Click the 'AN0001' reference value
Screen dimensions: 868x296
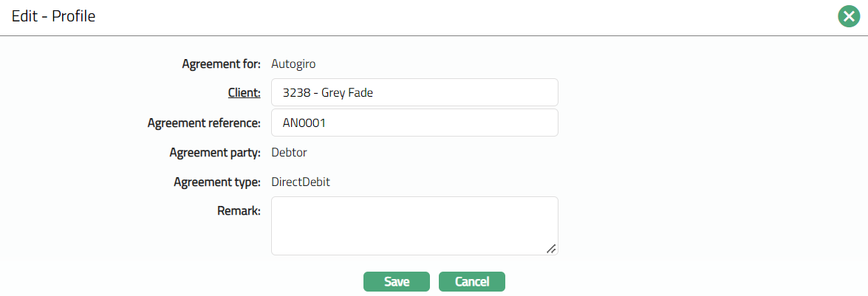tap(304, 123)
